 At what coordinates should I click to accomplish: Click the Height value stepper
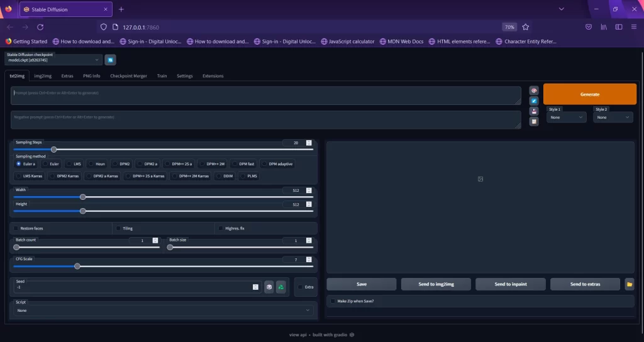click(309, 204)
